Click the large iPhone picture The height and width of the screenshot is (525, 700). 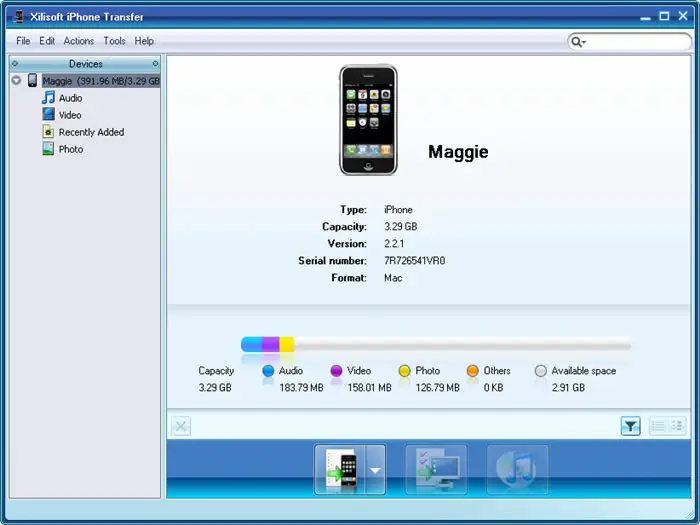pyautogui.click(x=368, y=120)
